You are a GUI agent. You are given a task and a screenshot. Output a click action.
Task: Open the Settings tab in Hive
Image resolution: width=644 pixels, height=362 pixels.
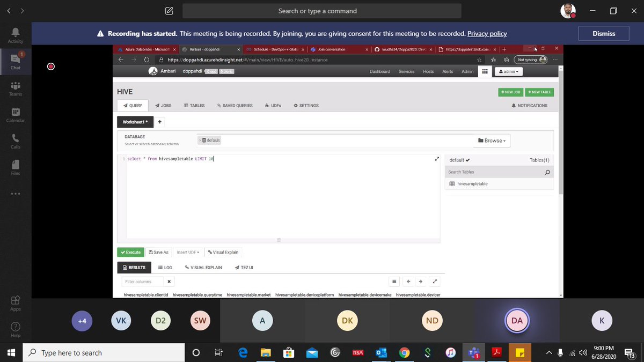pos(306,106)
